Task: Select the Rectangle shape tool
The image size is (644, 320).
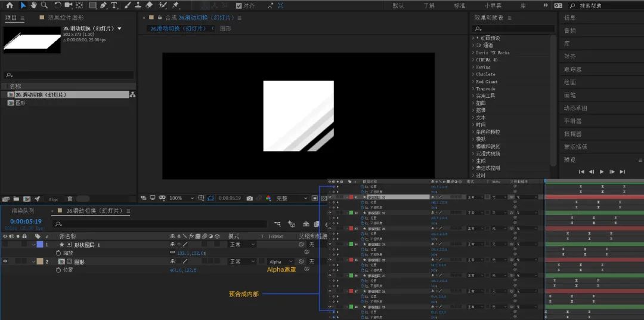Action: (x=93, y=5)
